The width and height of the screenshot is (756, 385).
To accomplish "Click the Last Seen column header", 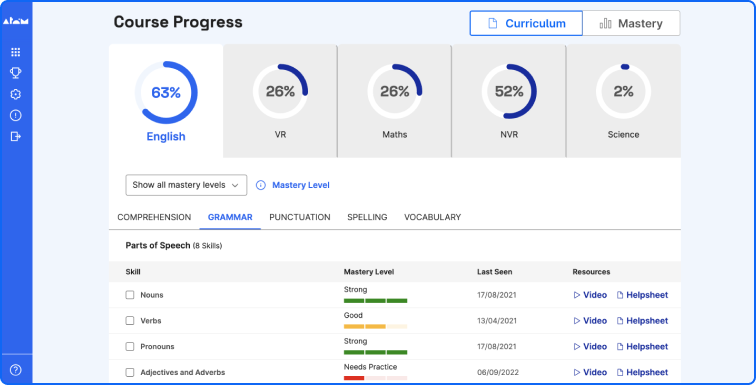I will coord(495,272).
